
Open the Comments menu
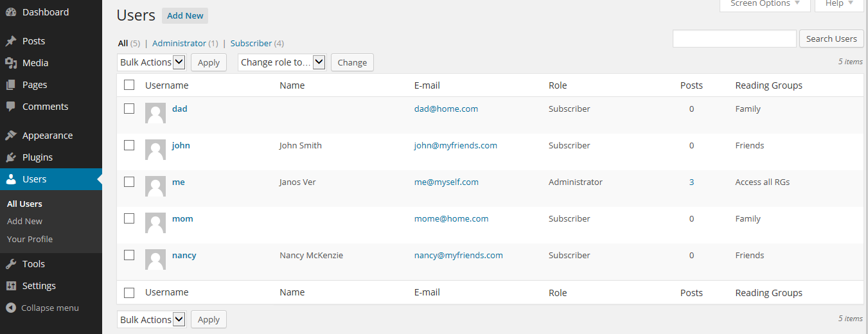(51, 107)
